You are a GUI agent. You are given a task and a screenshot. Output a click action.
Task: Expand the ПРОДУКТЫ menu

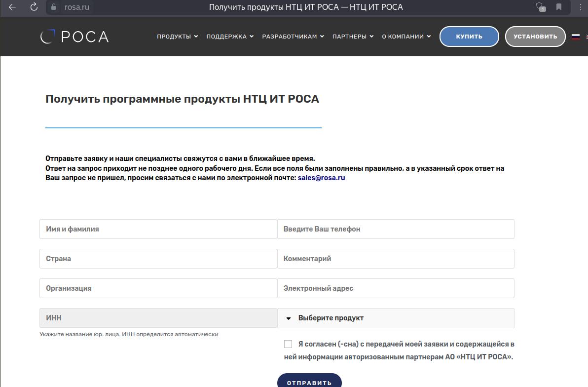point(177,37)
